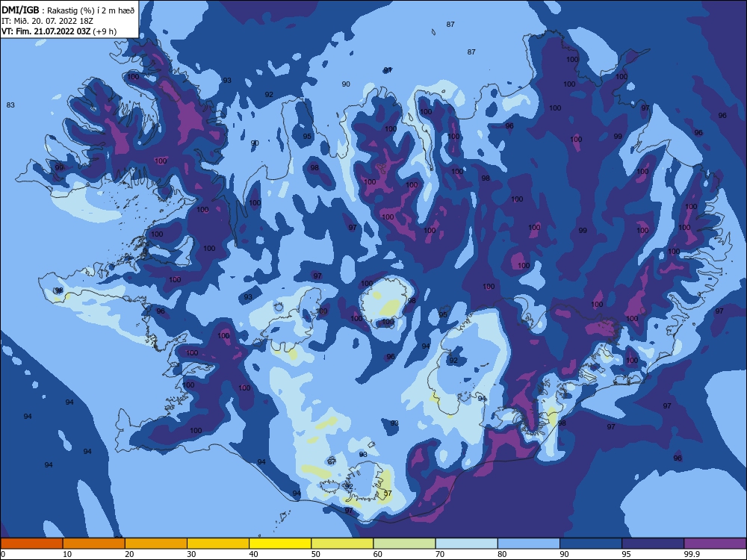Click the 83 humidity value on the map

(10, 105)
